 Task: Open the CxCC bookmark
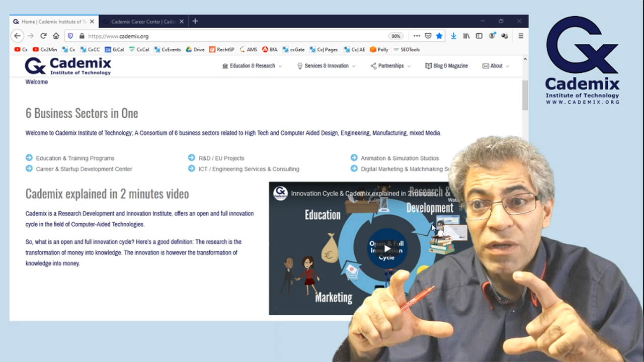pyautogui.click(x=90, y=49)
